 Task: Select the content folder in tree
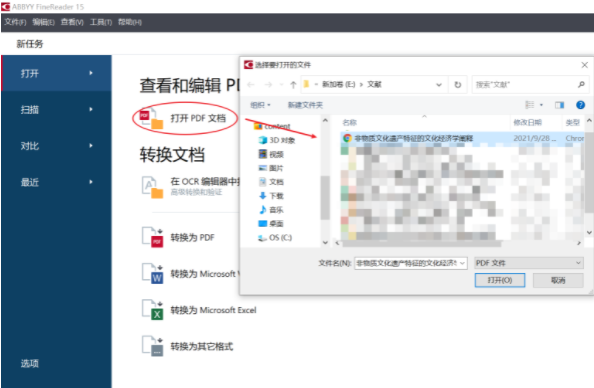click(272, 126)
